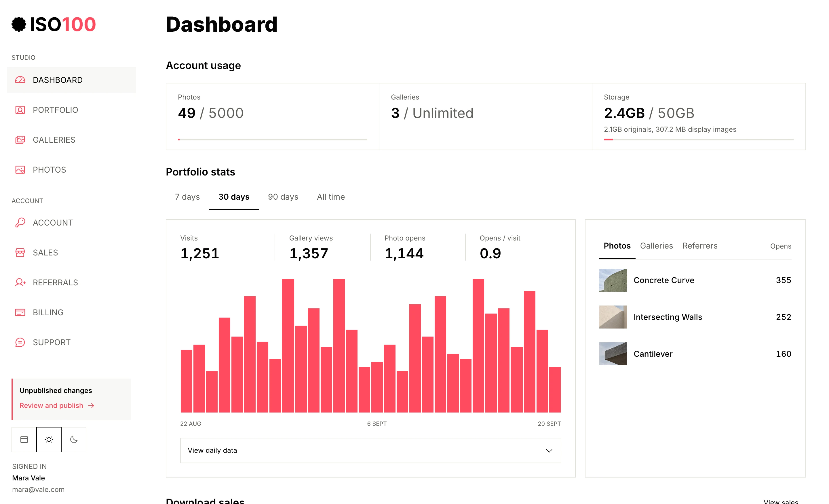Click the 2.4GB storage figure
The width and height of the screenshot is (829, 504).
click(x=624, y=113)
